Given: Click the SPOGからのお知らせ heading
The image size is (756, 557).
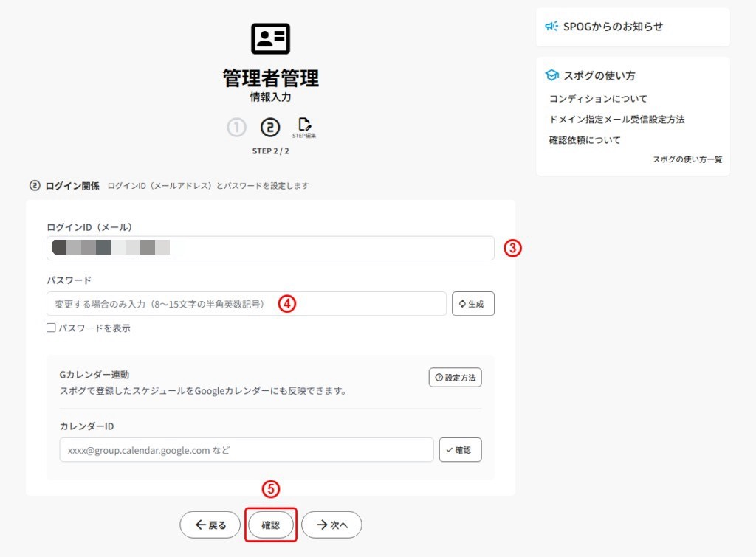Looking at the screenshot, I should pyautogui.click(x=613, y=27).
